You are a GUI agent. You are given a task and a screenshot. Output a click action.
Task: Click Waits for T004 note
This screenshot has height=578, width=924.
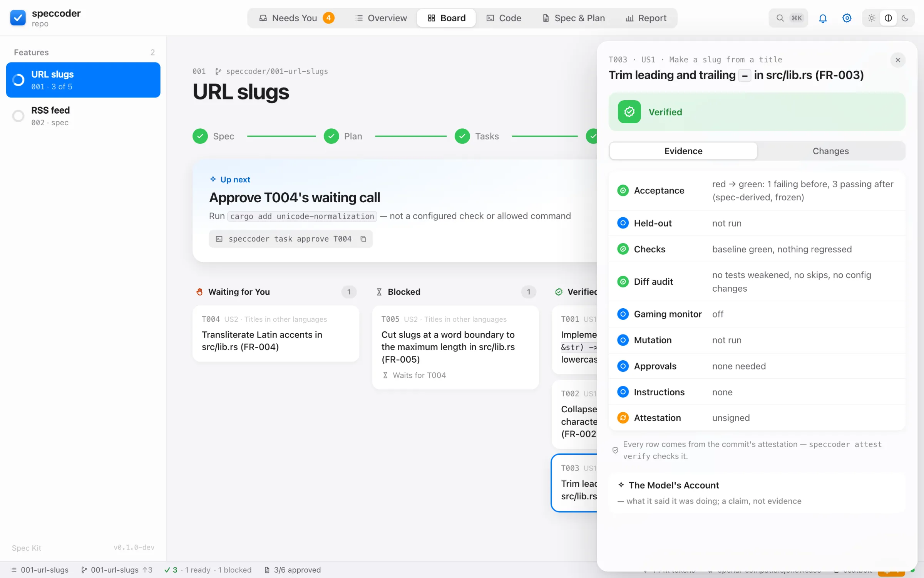coord(414,375)
